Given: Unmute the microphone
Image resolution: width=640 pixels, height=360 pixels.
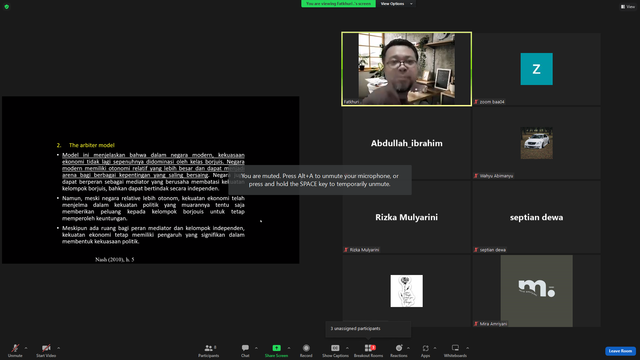Looking at the screenshot, I should click(15, 350).
